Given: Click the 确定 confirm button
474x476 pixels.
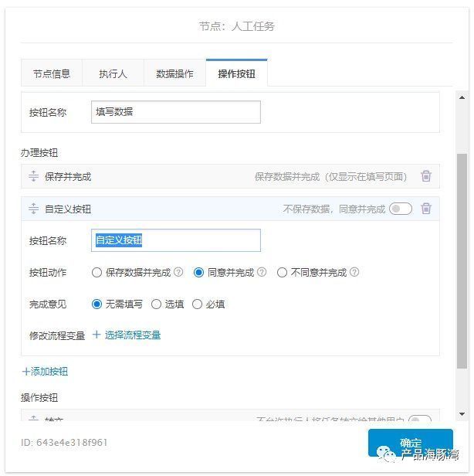Looking at the screenshot, I should tap(411, 443).
